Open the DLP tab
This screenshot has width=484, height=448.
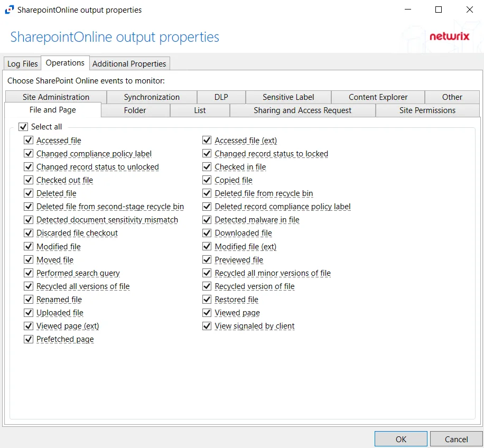pos(221,97)
